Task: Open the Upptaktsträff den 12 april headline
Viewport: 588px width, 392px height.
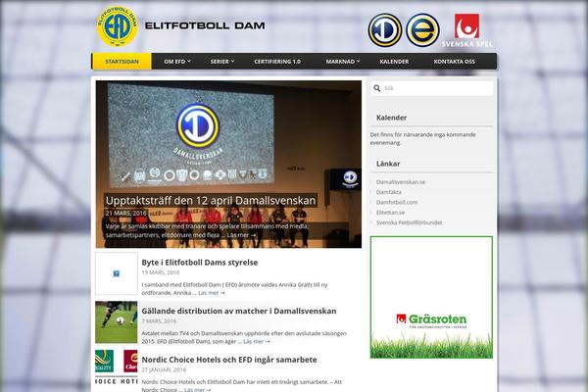Action: tap(211, 200)
